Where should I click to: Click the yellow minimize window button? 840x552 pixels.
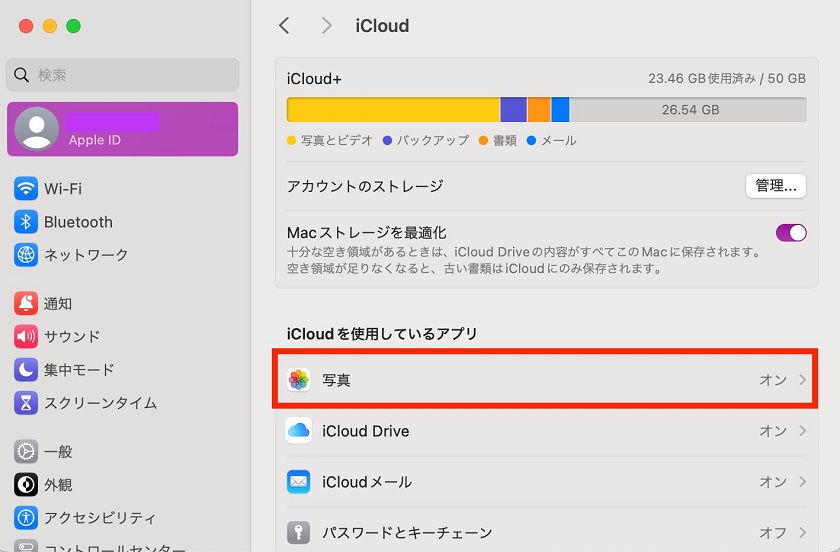[x=50, y=26]
